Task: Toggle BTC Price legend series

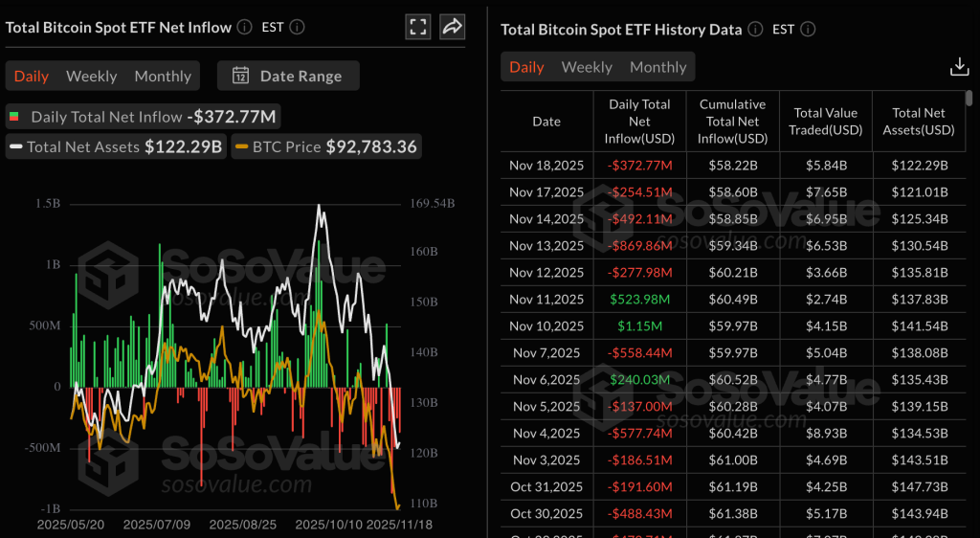Action: tap(326, 146)
